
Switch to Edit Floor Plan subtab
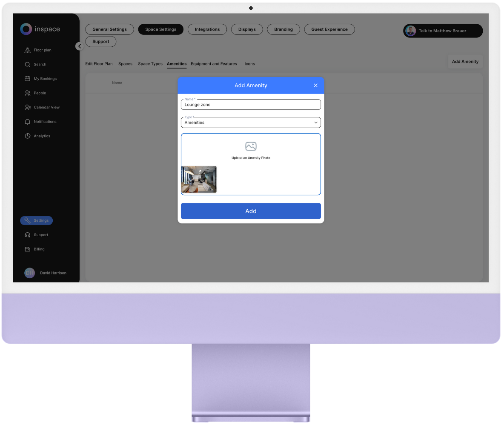(99, 64)
